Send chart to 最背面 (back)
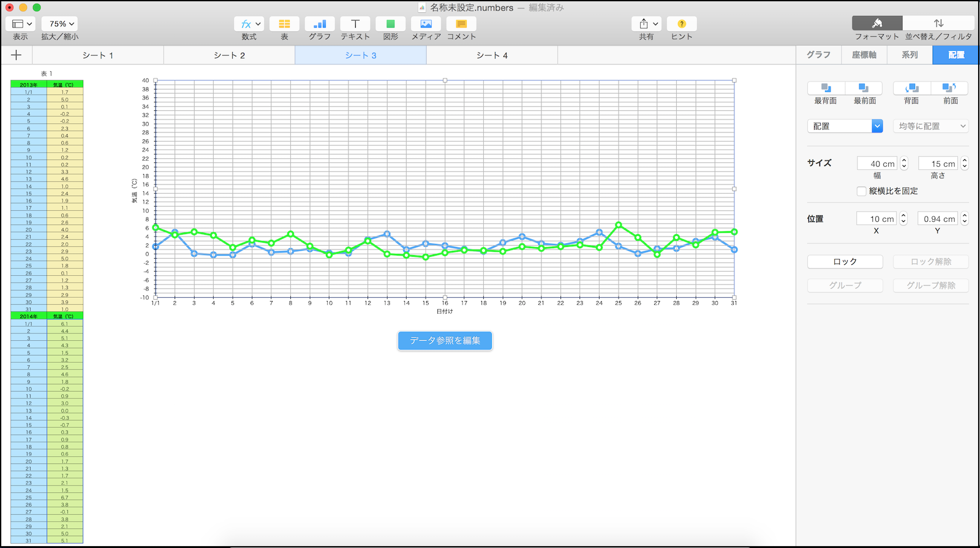This screenshot has height=548, width=980. coord(826,88)
